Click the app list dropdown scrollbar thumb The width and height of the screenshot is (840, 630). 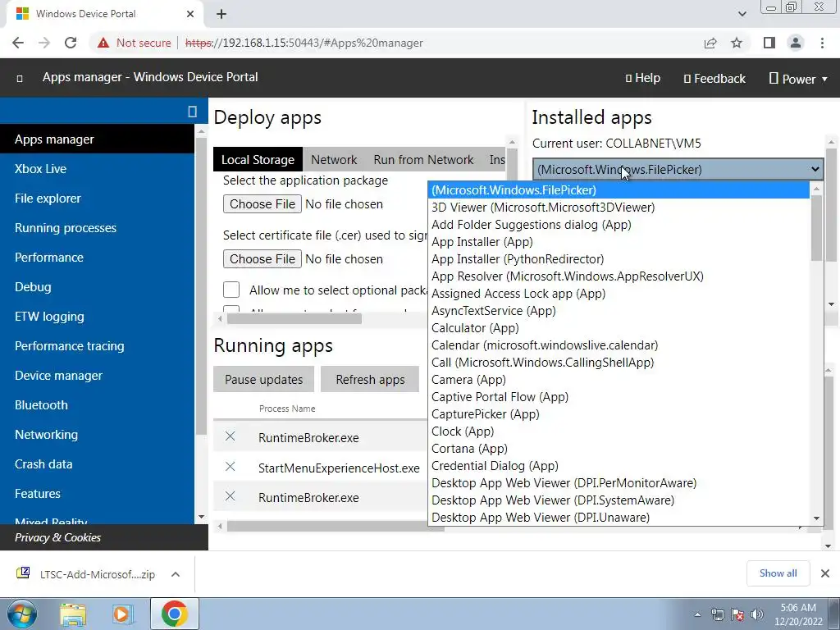[816, 228]
